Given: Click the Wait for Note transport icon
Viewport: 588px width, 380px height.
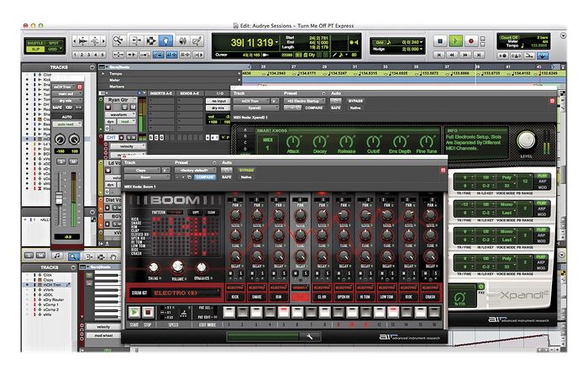Looking at the screenshot, I should [x=502, y=55].
